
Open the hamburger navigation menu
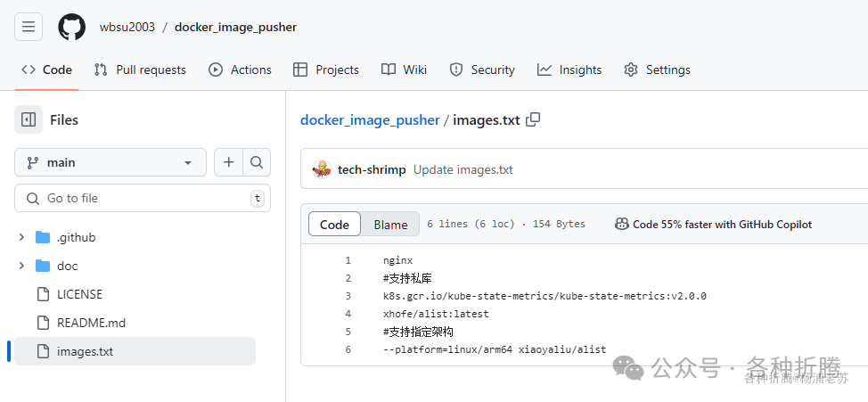coord(29,27)
